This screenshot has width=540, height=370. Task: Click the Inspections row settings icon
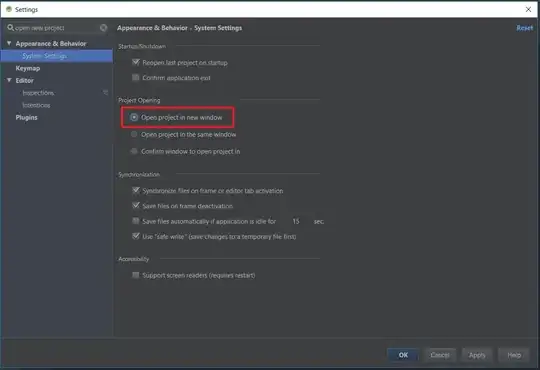point(105,93)
